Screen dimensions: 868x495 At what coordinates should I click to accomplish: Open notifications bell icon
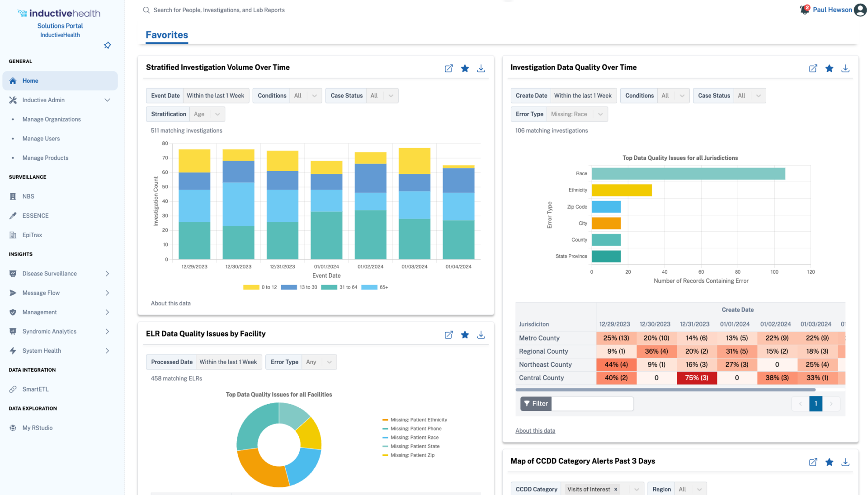point(804,9)
